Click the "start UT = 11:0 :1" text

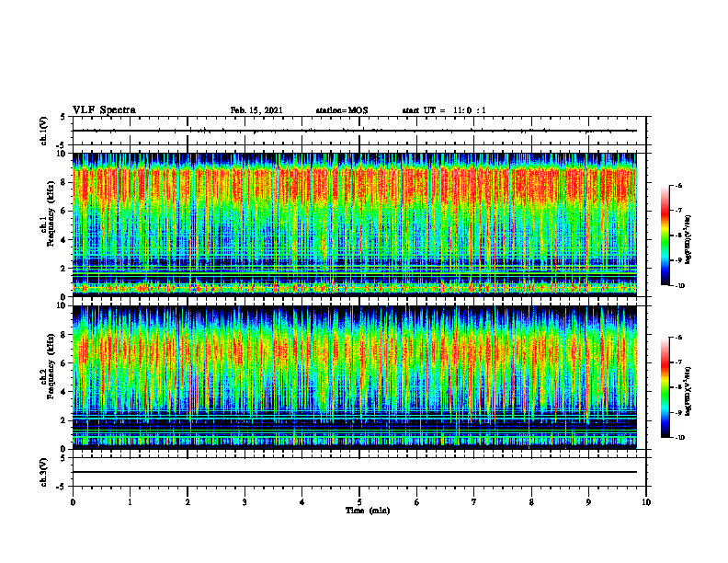(444, 110)
